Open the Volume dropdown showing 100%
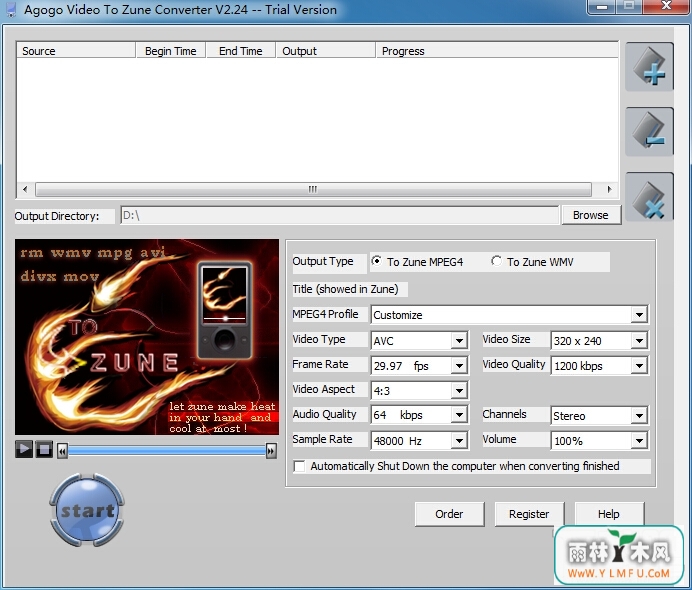This screenshot has height=590, width=692. click(x=639, y=440)
